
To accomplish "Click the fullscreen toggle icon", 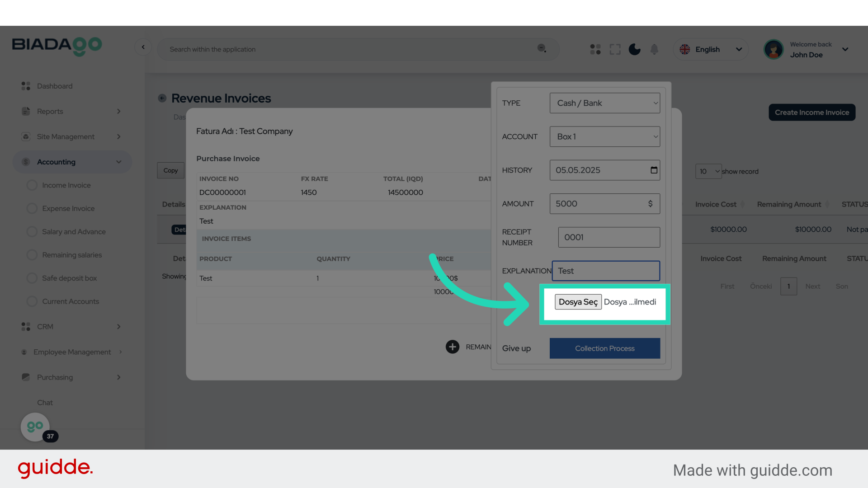I will 615,49.
